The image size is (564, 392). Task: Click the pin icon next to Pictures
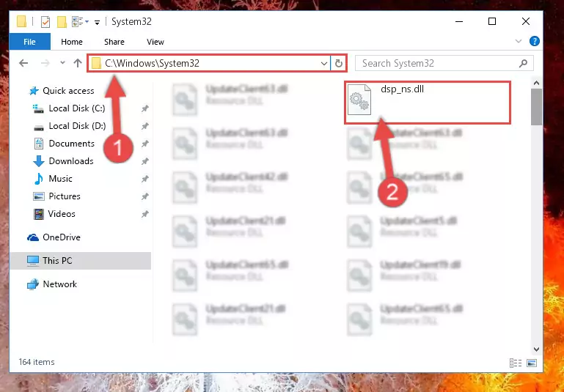[x=145, y=196]
